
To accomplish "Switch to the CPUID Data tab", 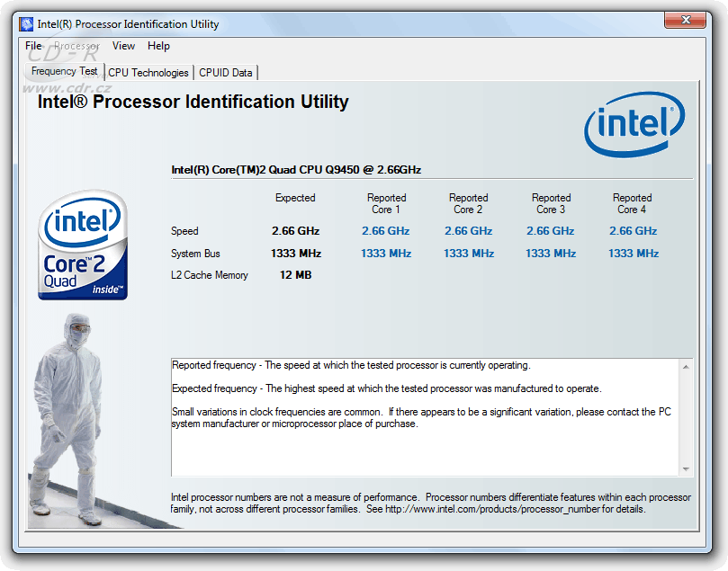I will pos(226,73).
